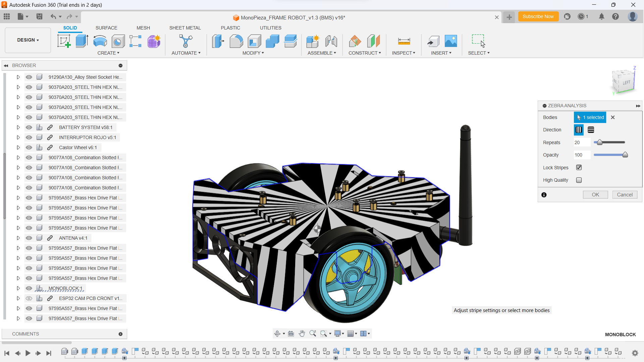This screenshot has width=644, height=362.
Task: Switch to the SURFACE tab
Action: click(106, 27)
